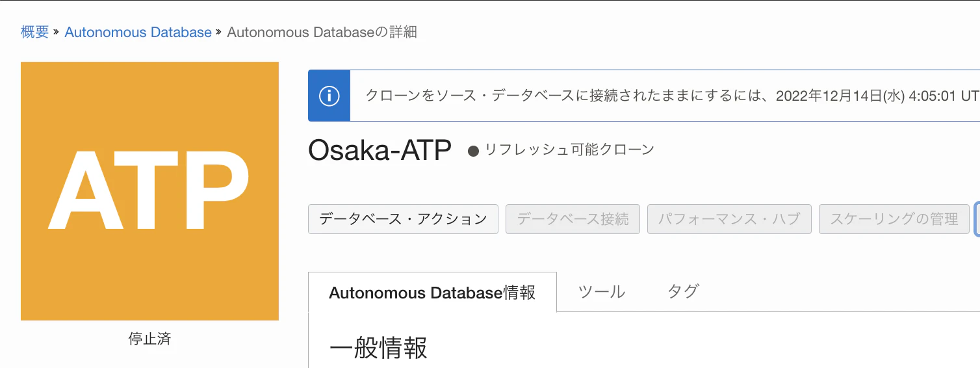Viewport: 980px width, 368px height.
Task: Open the 概要 breadcrumb link
Action: 35,32
